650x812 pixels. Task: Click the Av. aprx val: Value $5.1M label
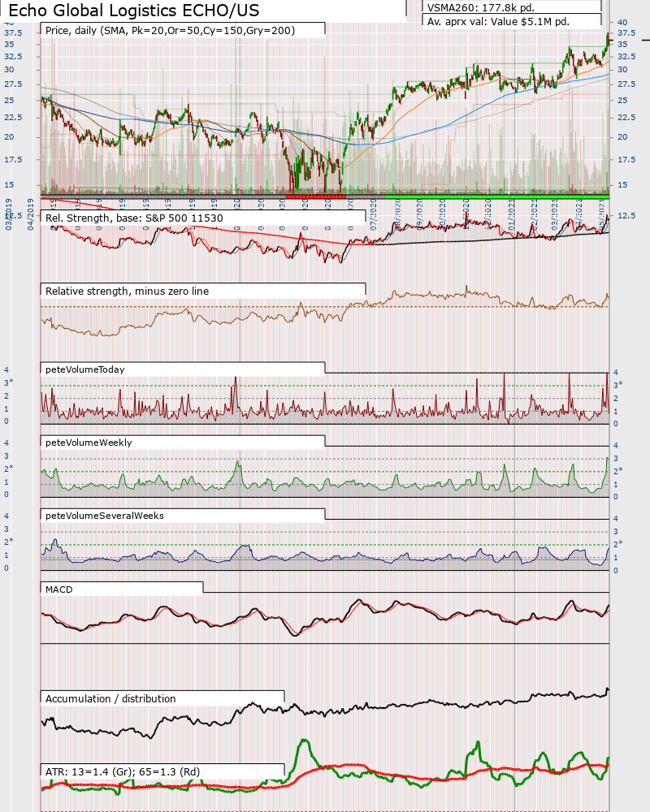point(498,22)
